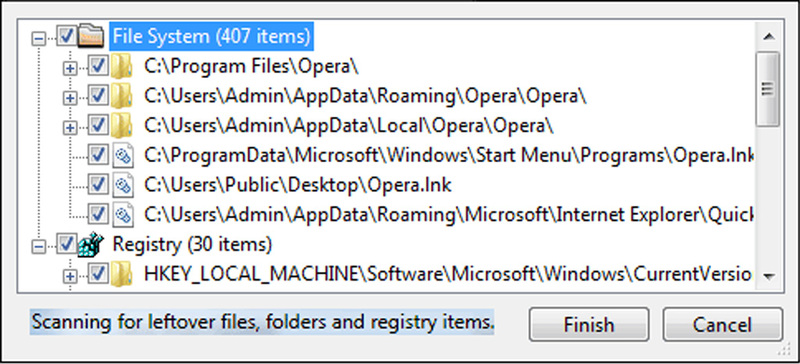Viewport: 800px width, 364px height.
Task: Click the File System folder icon
Action: [x=91, y=36]
